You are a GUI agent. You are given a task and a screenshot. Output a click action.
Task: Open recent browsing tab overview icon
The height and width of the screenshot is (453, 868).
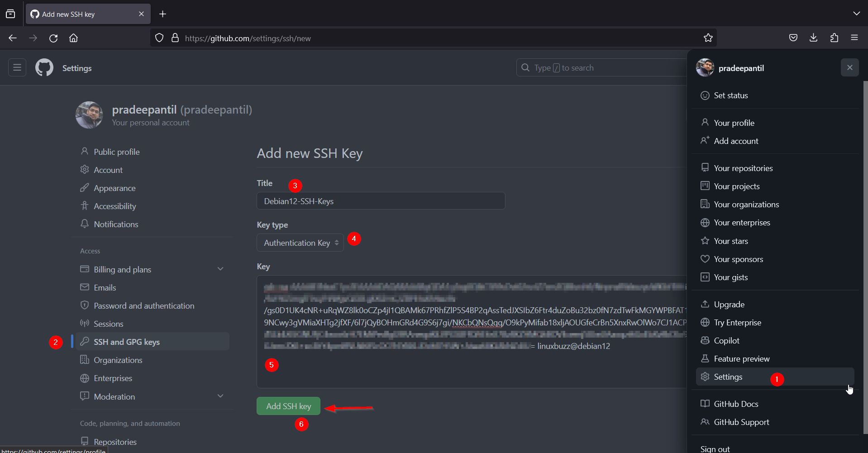pos(10,14)
